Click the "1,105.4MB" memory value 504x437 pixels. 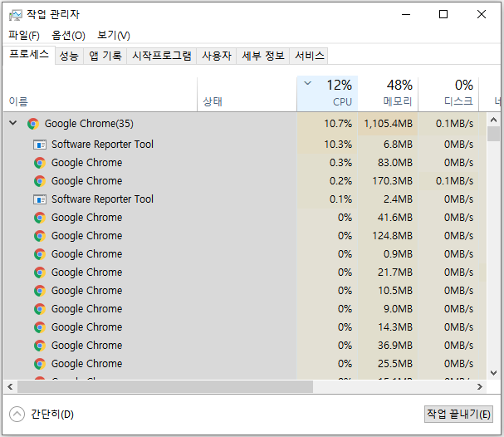[389, 124]
